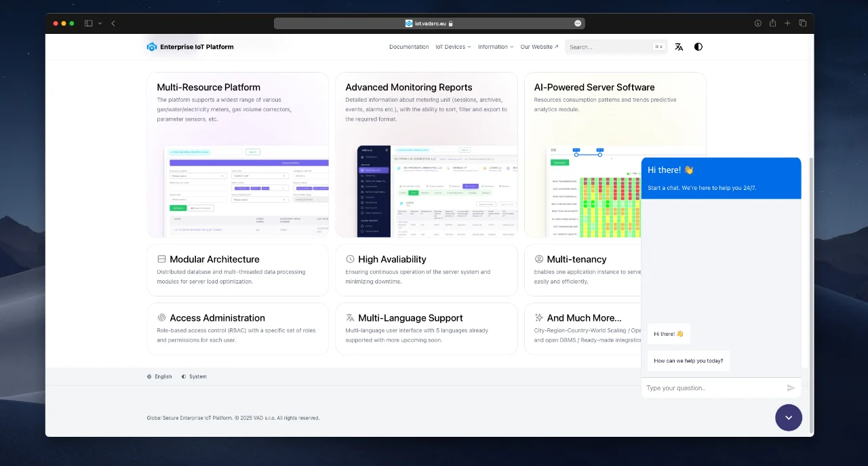The image size is (868, 466).
Task: Click the Enterprise IoT Platform logo icon
Action: point(152,47)
